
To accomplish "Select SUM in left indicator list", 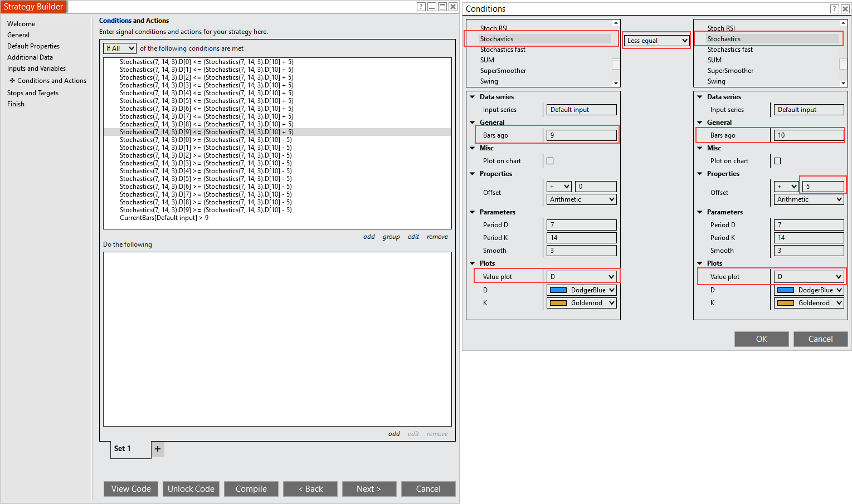I will coord(487,60).
